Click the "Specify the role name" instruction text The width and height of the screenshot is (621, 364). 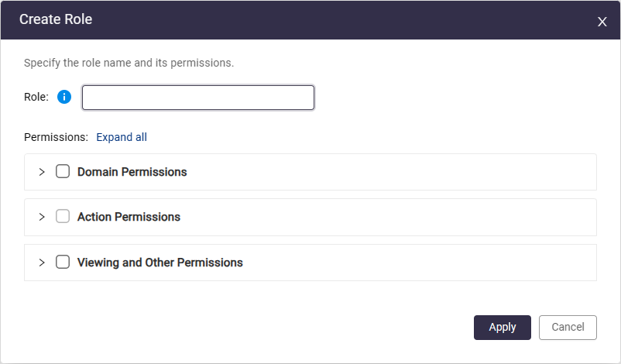pyautogui.click(x=129, y=63)
